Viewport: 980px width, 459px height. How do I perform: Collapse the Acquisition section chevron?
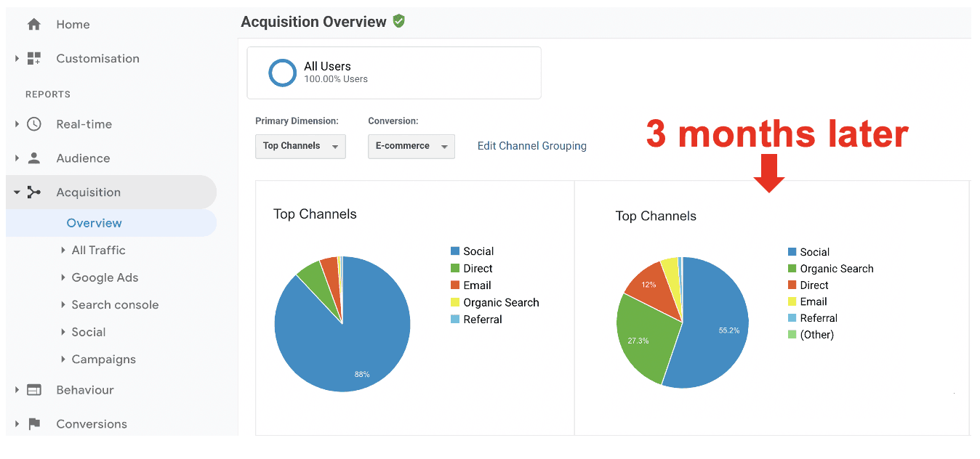(16, 191)
